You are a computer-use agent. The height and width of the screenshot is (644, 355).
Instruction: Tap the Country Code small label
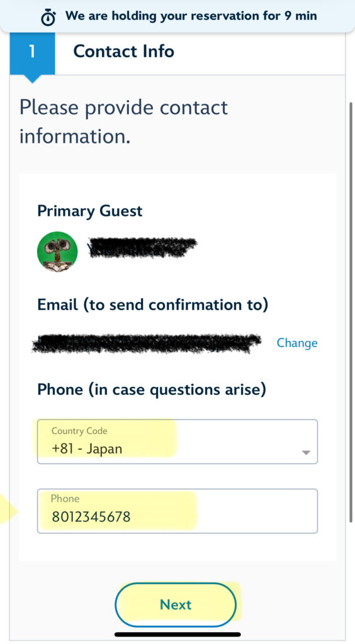pyautogui.click(x=79, y=431)
